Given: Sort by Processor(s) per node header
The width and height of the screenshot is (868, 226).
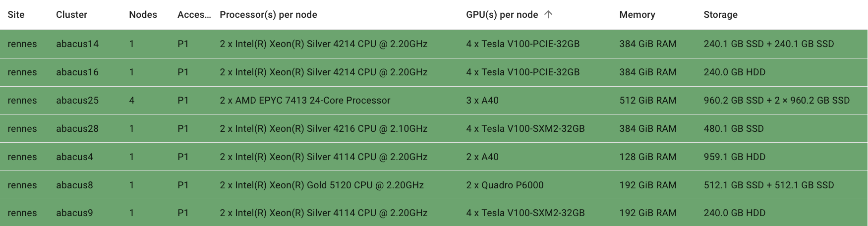Looking at the screenshot, I should point(268,15).
